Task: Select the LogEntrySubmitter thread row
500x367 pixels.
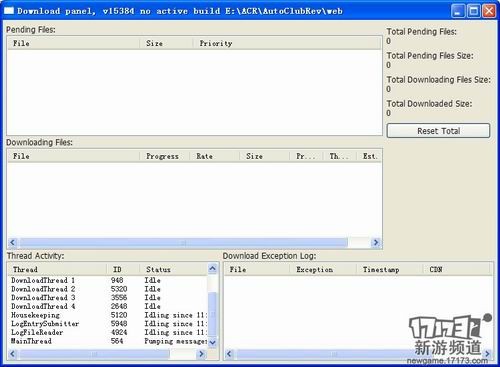Action: pyautogui.click(x=107, y=324)
